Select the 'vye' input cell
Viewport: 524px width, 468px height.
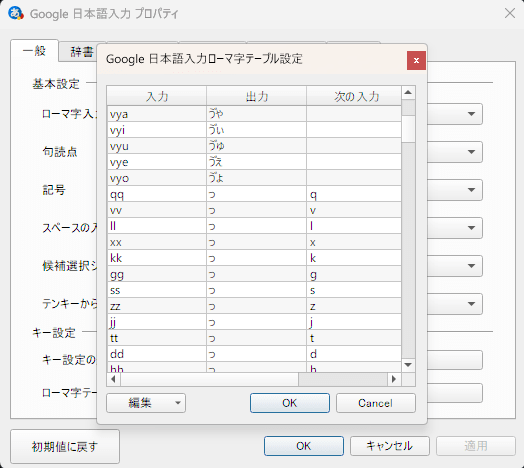157,162
